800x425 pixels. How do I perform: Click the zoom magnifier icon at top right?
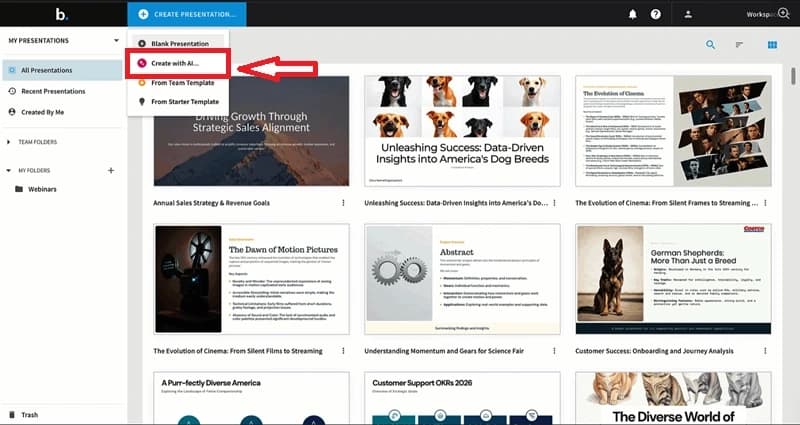[784, 13]
